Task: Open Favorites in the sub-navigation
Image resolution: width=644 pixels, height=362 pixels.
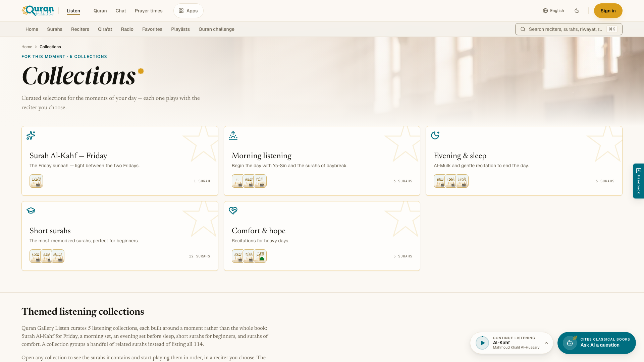Action: [x=152, y=29]
